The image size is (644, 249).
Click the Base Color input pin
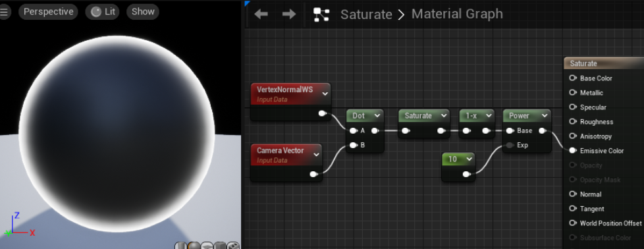click(x=572, y=78)
